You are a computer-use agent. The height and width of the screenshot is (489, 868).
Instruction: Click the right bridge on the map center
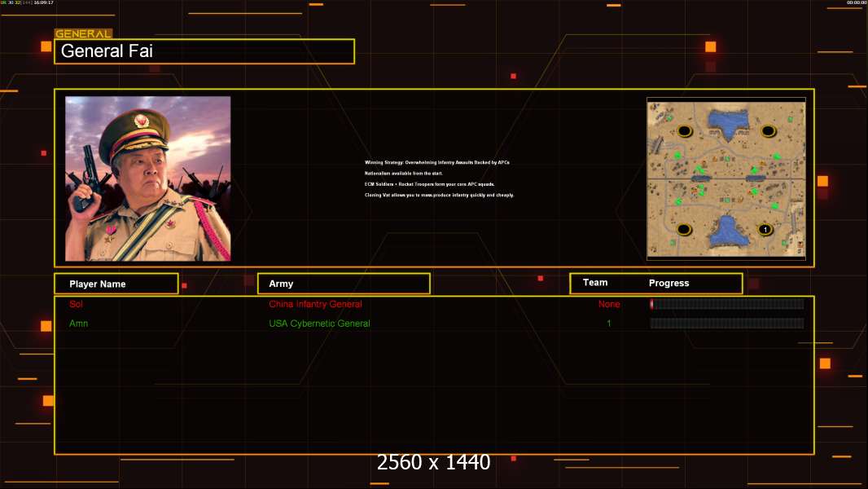click(x=755, y=178)
